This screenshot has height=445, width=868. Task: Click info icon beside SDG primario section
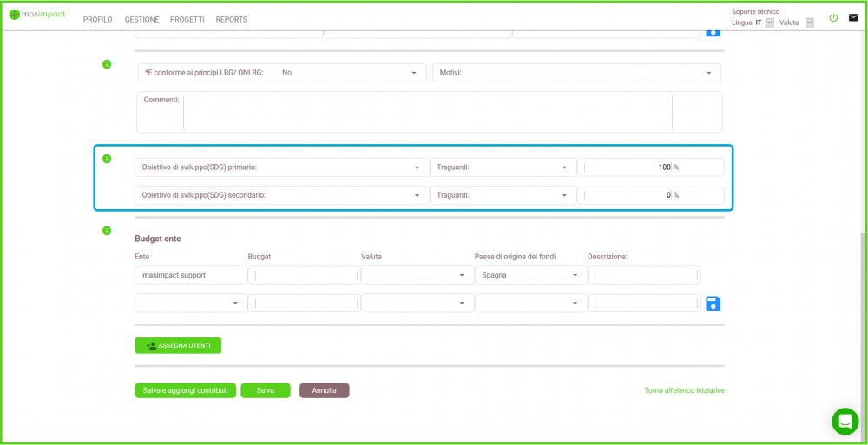[107, 159]
